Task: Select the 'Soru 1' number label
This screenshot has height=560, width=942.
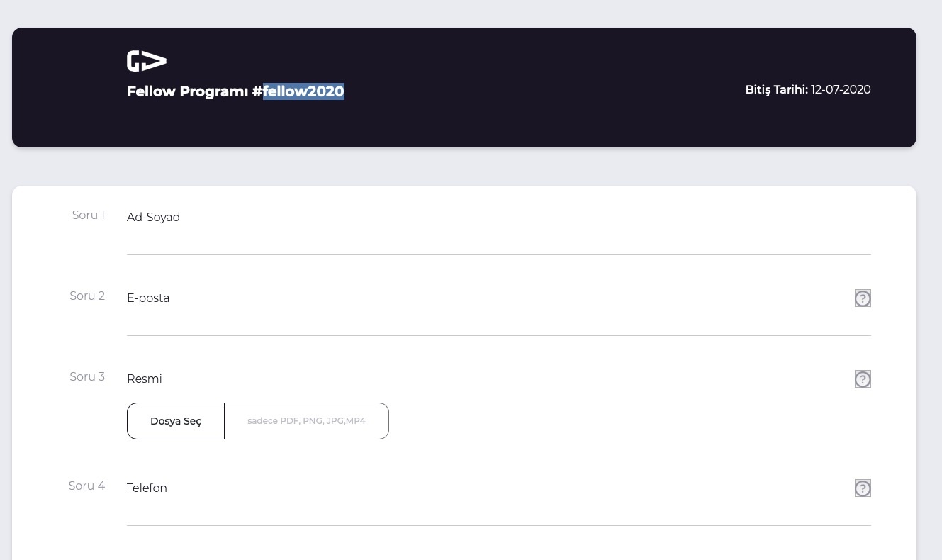Action: tap(89, 215)
